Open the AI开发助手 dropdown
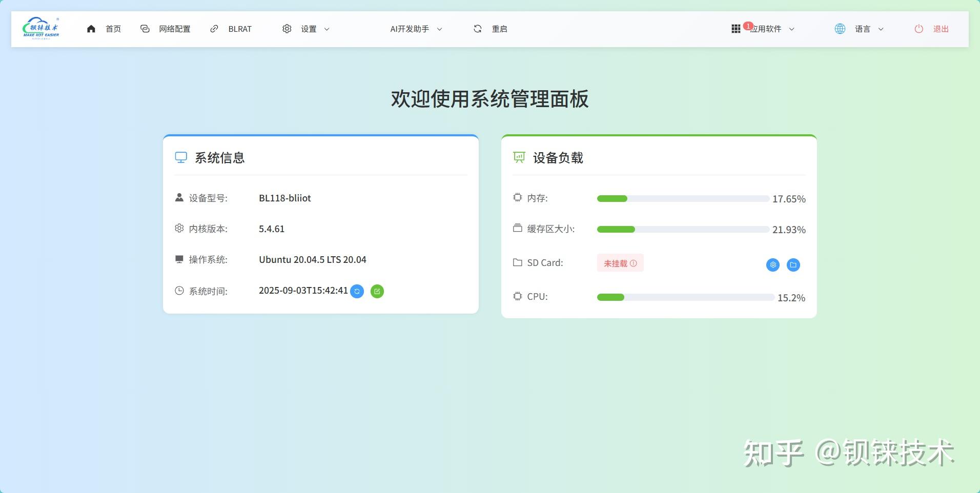 [415, 29]
